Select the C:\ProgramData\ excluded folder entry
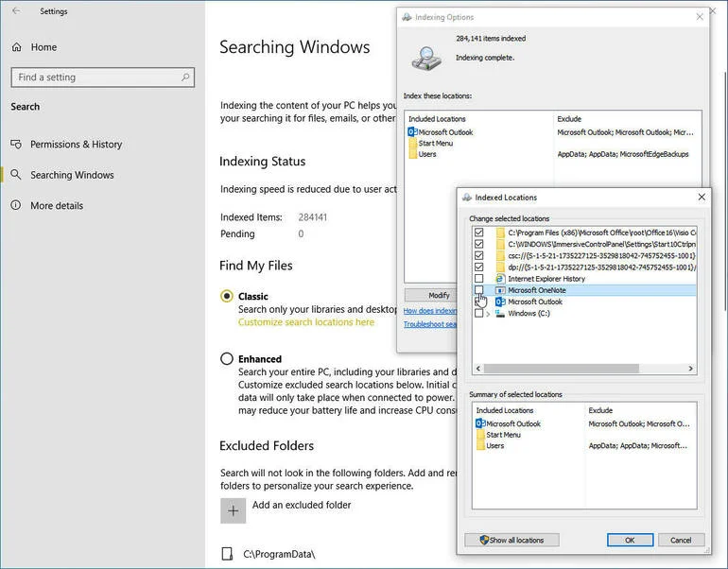 tap(279, 554)
